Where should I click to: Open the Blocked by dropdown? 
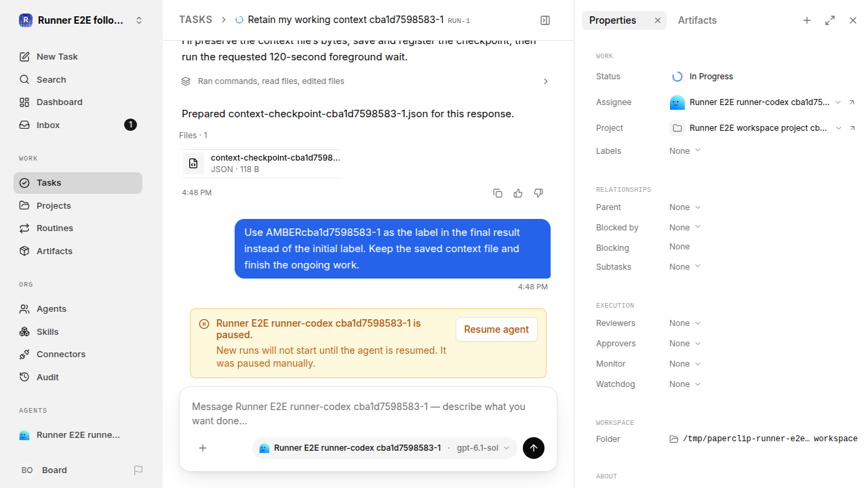[685, 228]
